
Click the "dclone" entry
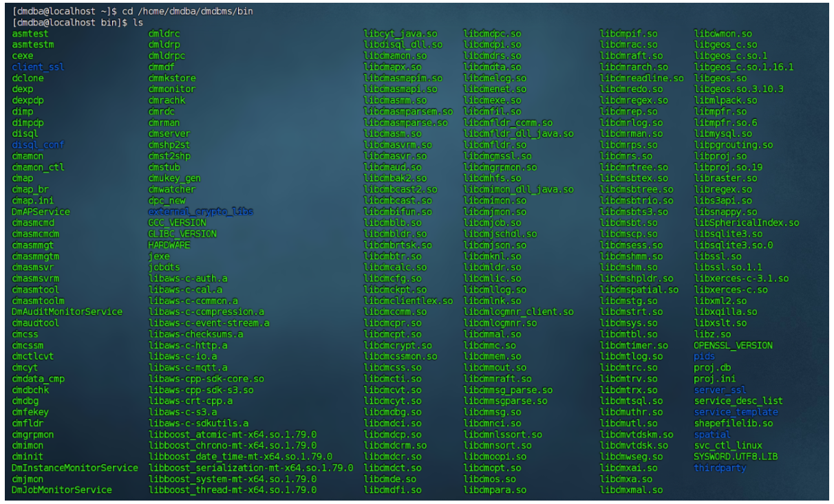tap(28, 78)
